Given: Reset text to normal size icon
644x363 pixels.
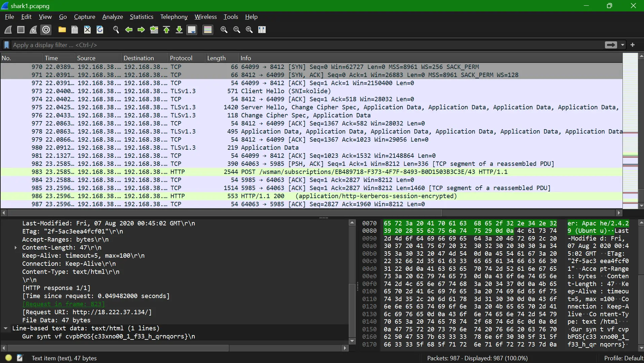Looking at the screenshot, I should pos(249,30).
